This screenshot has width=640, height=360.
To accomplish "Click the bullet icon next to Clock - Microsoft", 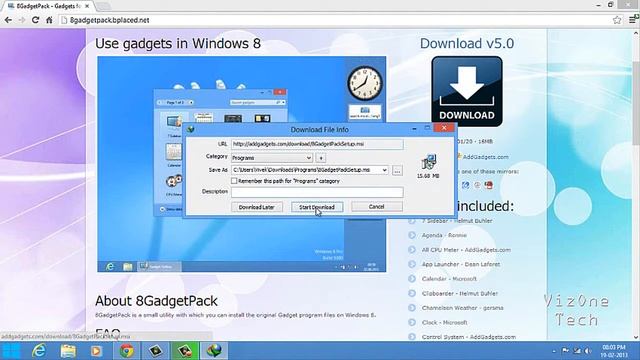I will pos(412,322).
